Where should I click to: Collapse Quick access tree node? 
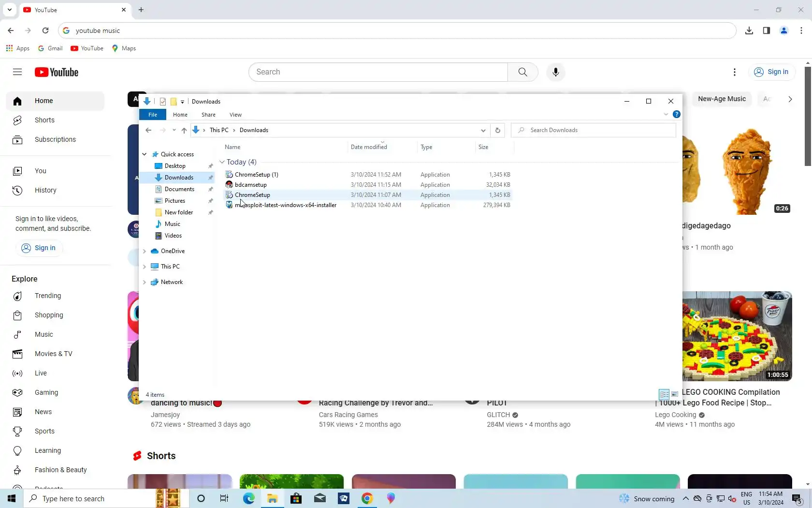click(145, 154)
